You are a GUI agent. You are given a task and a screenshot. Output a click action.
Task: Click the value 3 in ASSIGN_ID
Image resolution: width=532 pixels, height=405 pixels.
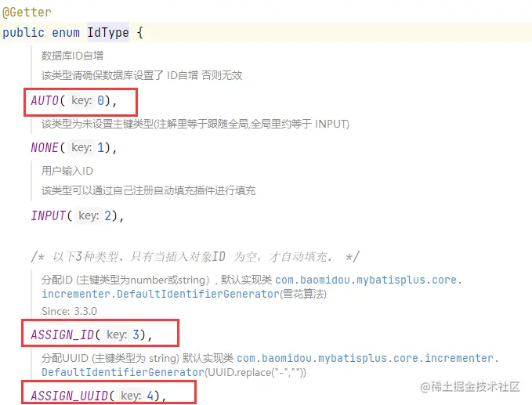point(136,334)
